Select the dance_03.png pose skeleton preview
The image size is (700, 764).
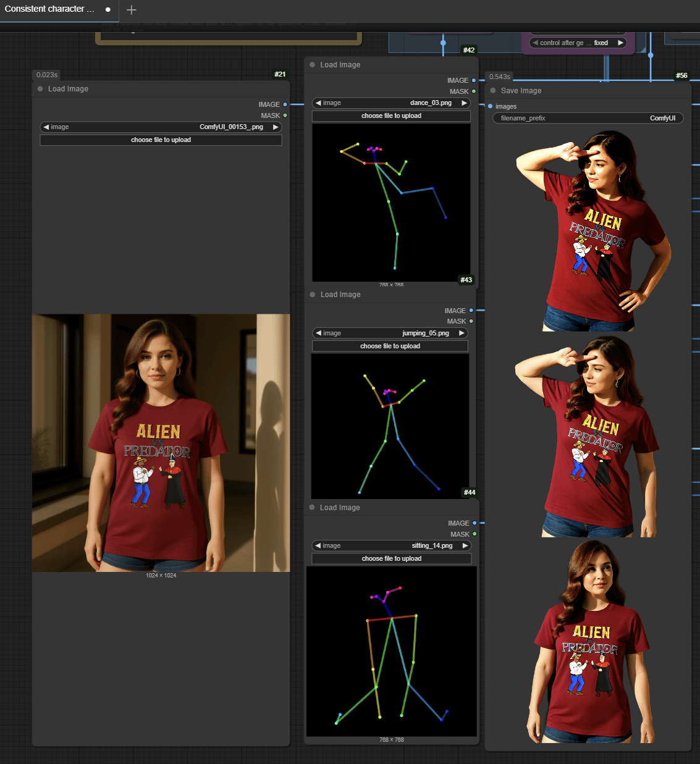[x=391, y=203]
